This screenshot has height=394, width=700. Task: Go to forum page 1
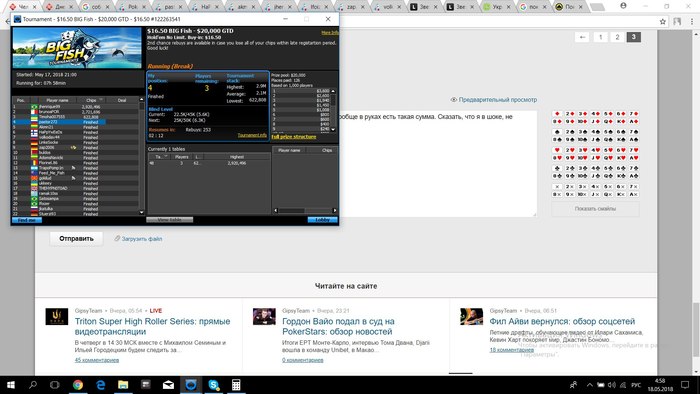click(600, 37)
